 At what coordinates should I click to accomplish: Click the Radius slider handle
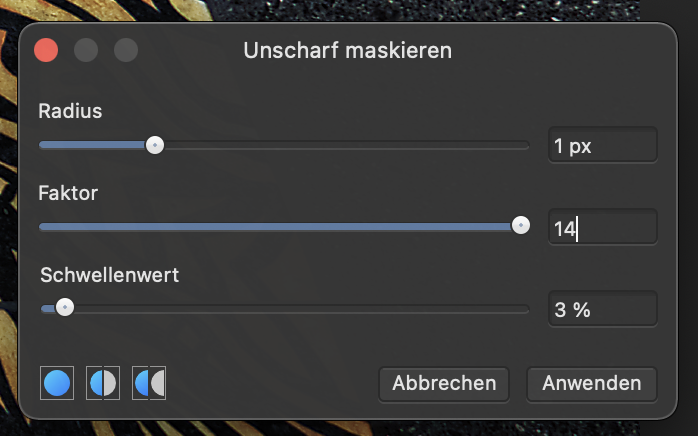[155, 145]
